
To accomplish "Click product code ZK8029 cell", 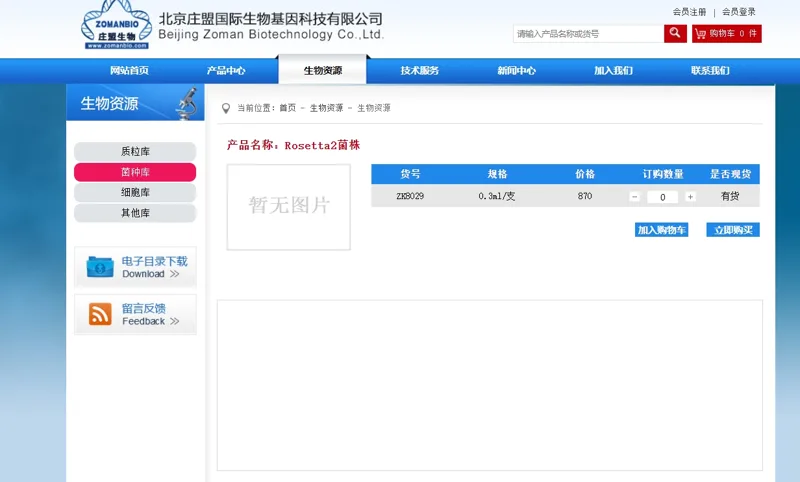I will pos(410,196).
